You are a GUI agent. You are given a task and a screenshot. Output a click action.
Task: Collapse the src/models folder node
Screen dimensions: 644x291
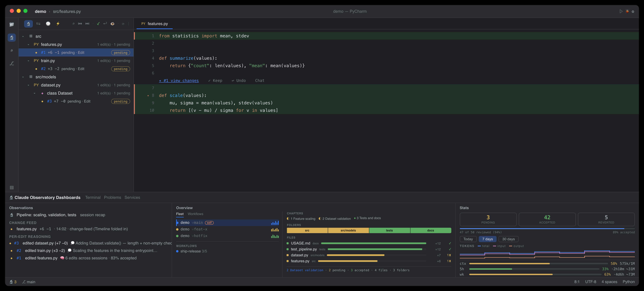pos(23,77)
